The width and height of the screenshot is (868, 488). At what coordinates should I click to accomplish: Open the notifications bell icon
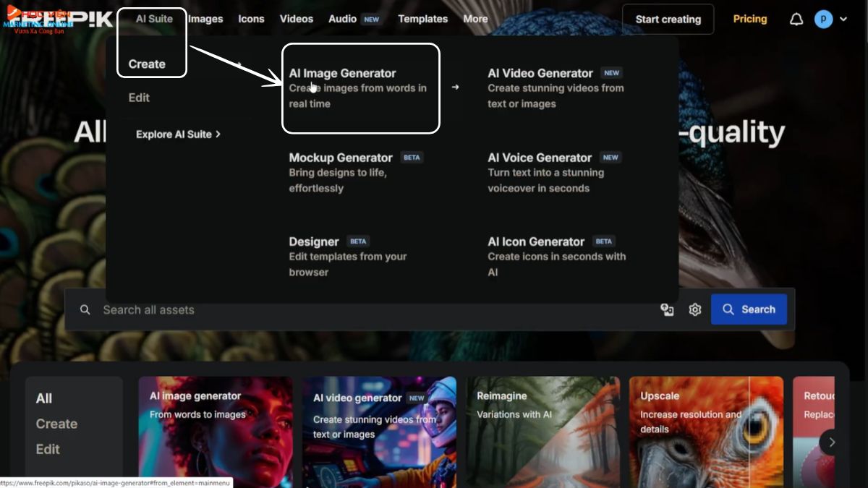(x=796, y=20)
